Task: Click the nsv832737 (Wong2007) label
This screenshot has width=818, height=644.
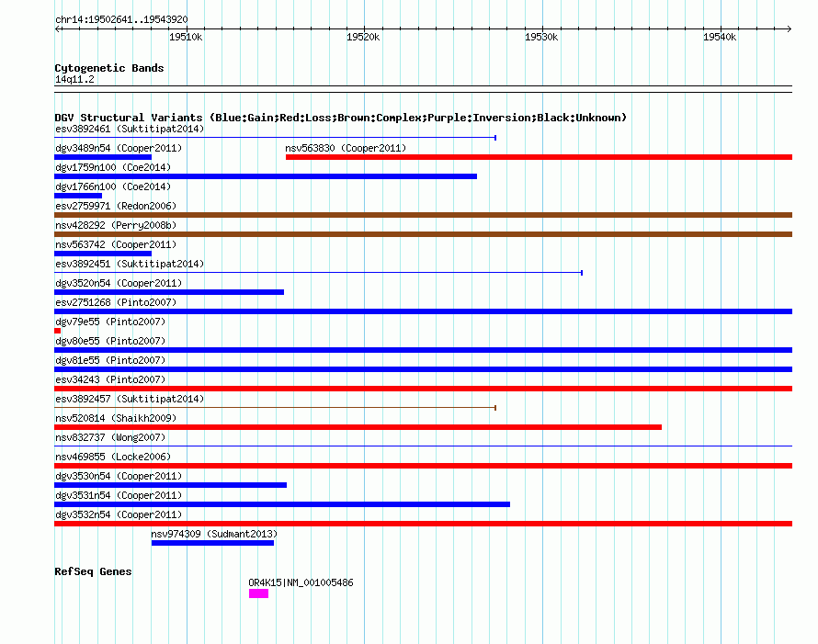Action: tap(110, 437)
